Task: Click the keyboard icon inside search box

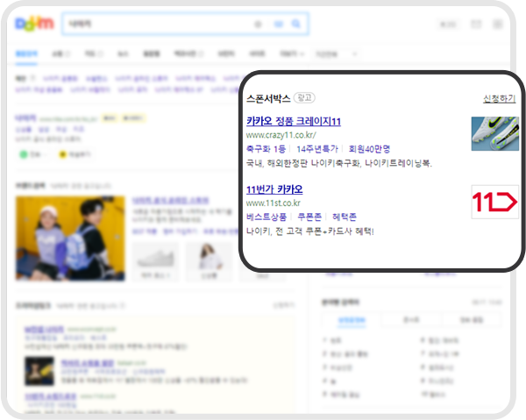Action: 279,25
